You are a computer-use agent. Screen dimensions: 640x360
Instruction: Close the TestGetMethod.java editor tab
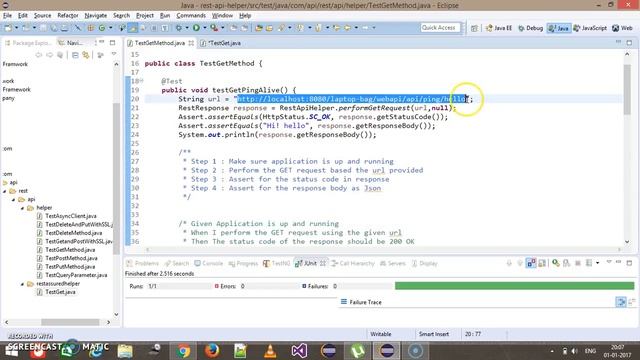pyautogui.click(x=191, y=43)
